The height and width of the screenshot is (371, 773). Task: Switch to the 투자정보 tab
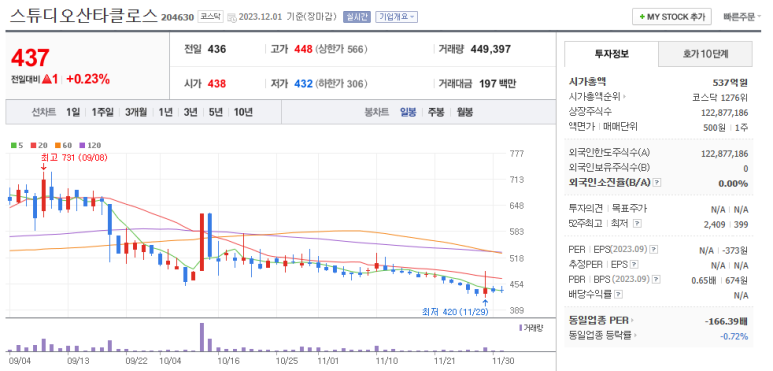click(611, 54)
